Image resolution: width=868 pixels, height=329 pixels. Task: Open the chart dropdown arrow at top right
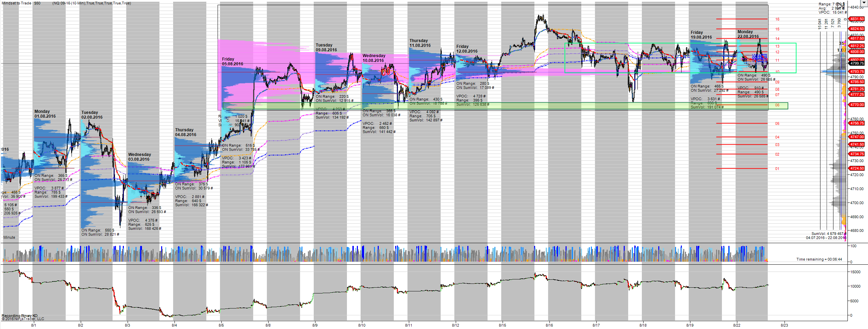click(864, 2)
